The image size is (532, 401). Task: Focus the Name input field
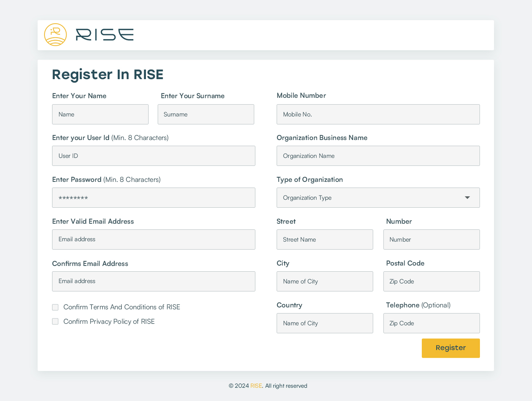tap(100, 115)
